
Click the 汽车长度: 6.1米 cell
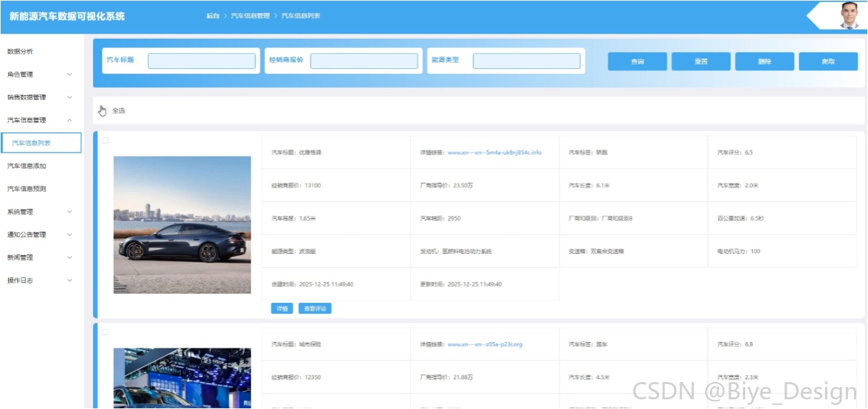coord(633,186)
